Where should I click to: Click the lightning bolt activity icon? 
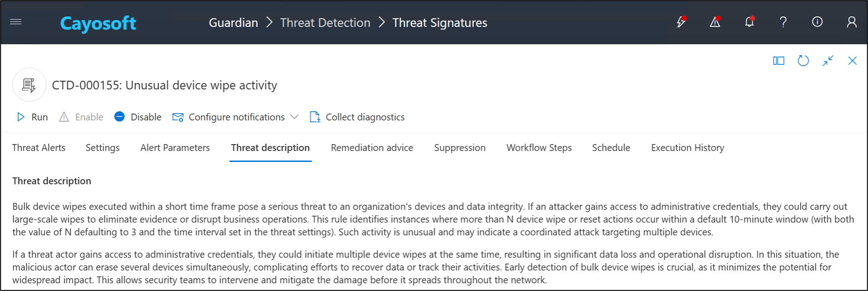pos(681,22)
